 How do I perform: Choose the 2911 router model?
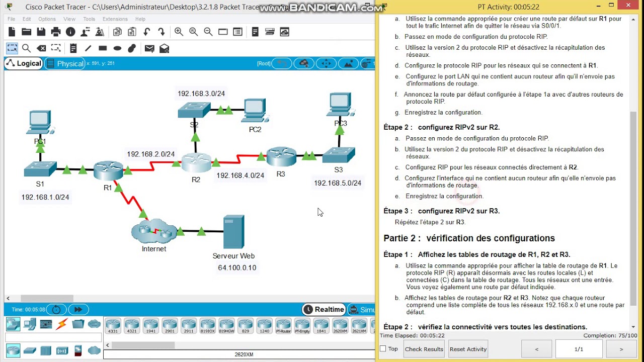coord(189,326)
